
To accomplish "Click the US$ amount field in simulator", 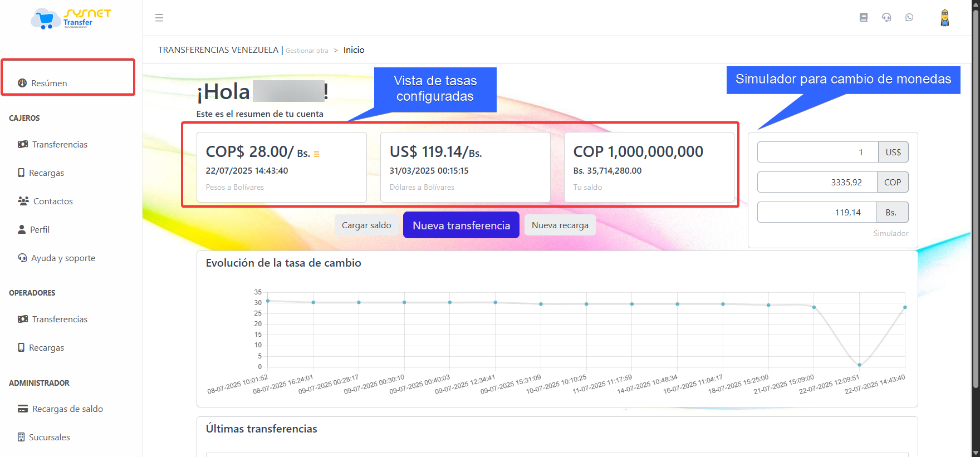I will point(818,152).
